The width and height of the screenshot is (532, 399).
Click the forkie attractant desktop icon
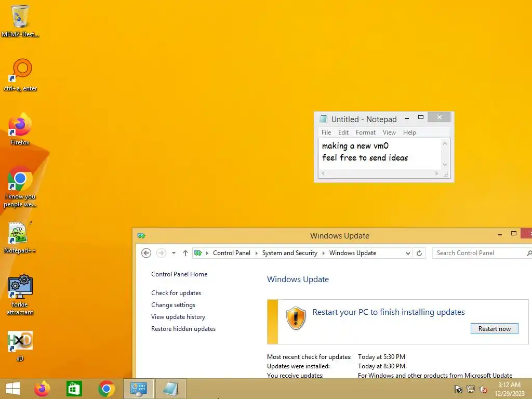[20, 295]
